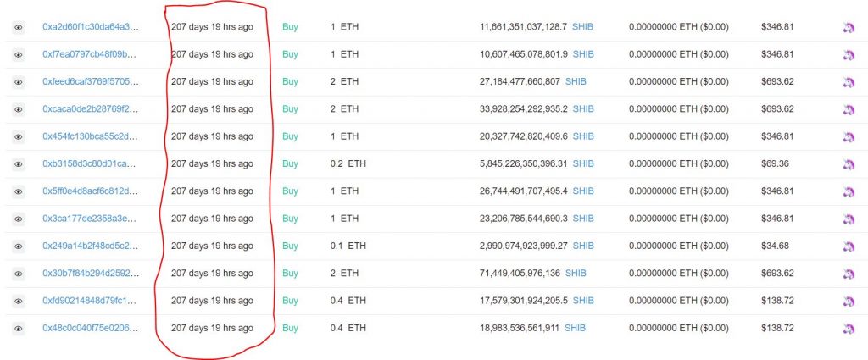The height and width of the screenshot is (360, 868).
Task: Click SHIB link next to 27,184,477,660,807
Action: pos(576,81)
